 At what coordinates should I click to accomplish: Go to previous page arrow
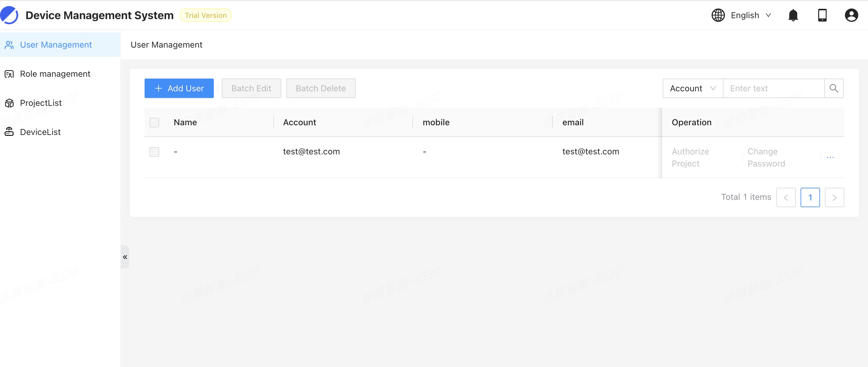785,197
